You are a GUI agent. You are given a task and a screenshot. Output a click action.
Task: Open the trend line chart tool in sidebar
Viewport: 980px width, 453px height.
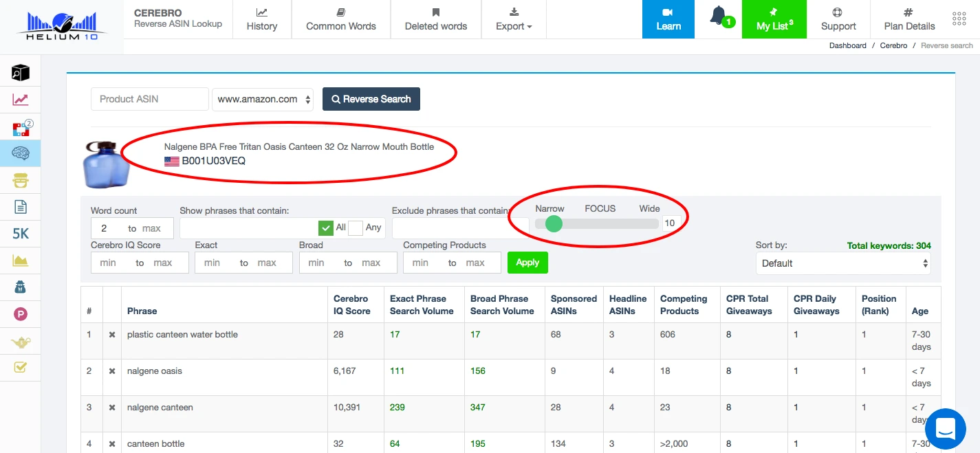point(21,100)
